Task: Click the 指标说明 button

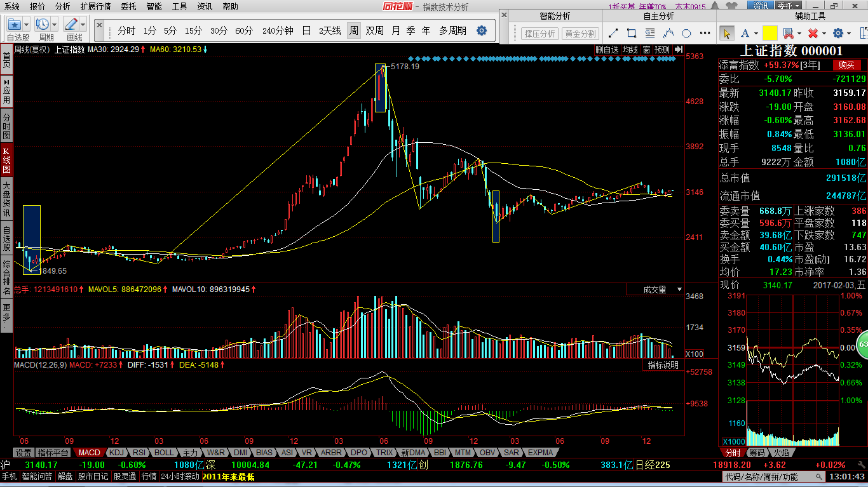Action: click(663, 365)
